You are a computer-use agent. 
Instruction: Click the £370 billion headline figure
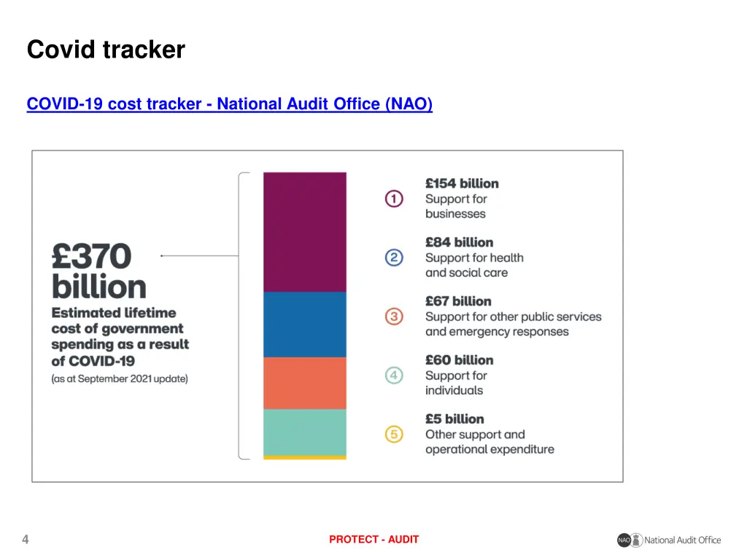point(98,271)
